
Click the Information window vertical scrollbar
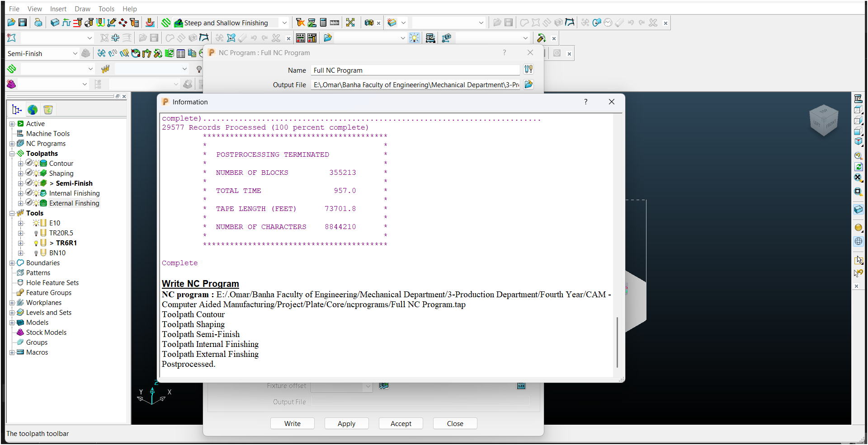pos(618,342)
